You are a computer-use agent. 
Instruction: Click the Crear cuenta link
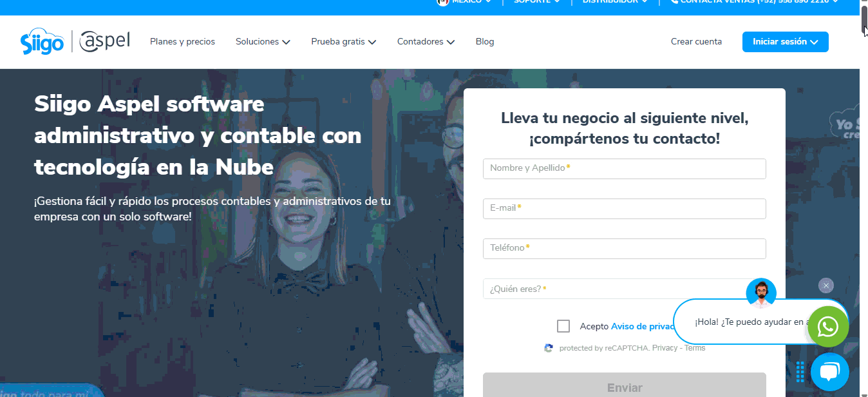pos(696,41)
